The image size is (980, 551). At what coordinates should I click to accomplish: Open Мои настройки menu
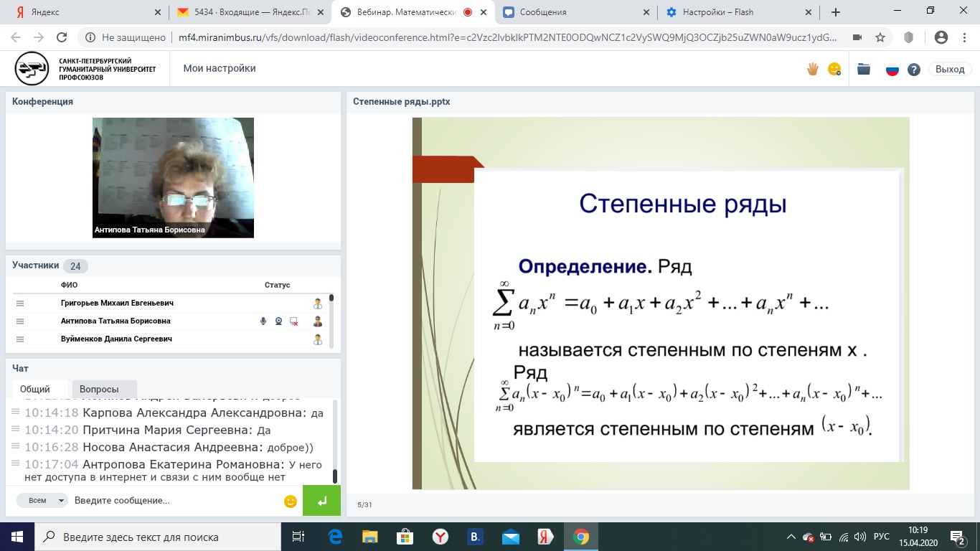(x=220, y=68)
